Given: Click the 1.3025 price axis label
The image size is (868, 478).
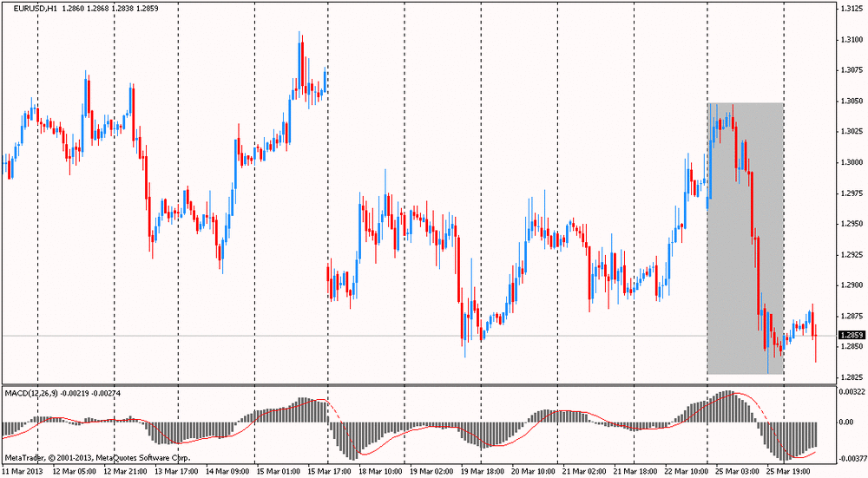Looking at the screenshot, I should [852, 132].
